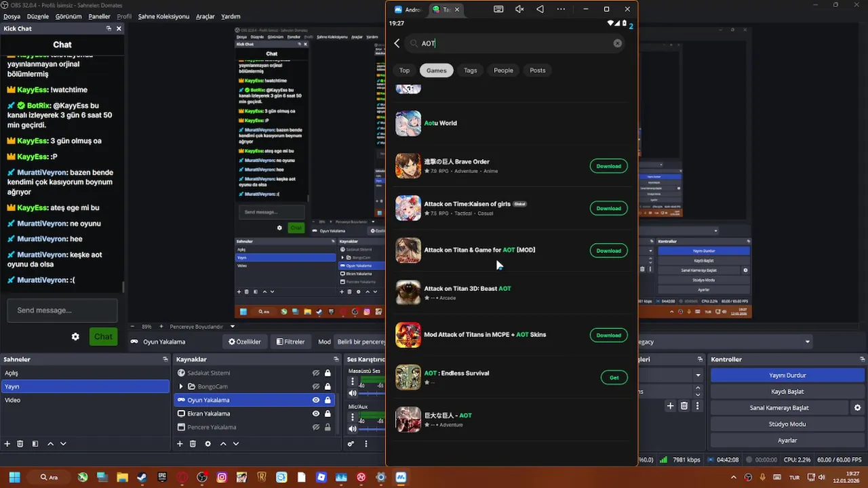Decrease transition duration with down arrow
This screenshot has width=868, height=488.
click(x=698, y=394)
